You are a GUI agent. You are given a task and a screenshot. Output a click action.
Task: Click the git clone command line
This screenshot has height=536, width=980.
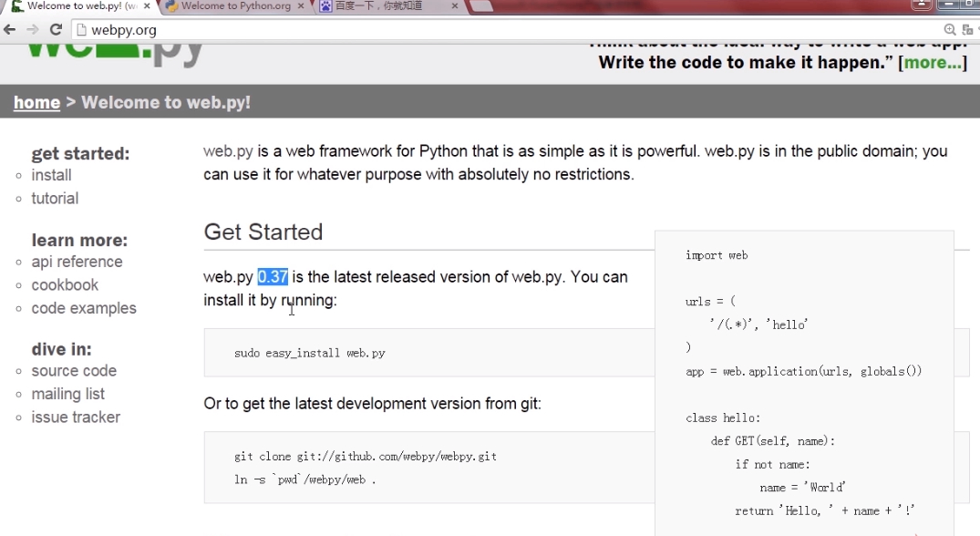pos(366,456)
